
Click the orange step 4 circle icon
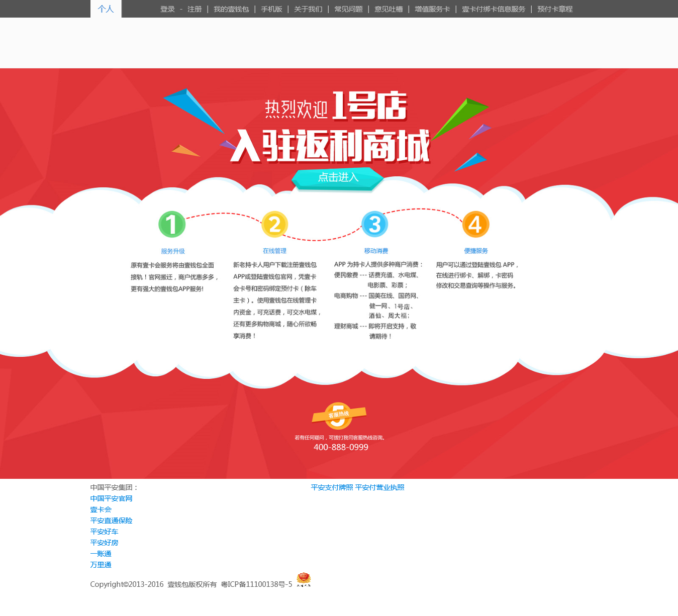pos(475,224)
